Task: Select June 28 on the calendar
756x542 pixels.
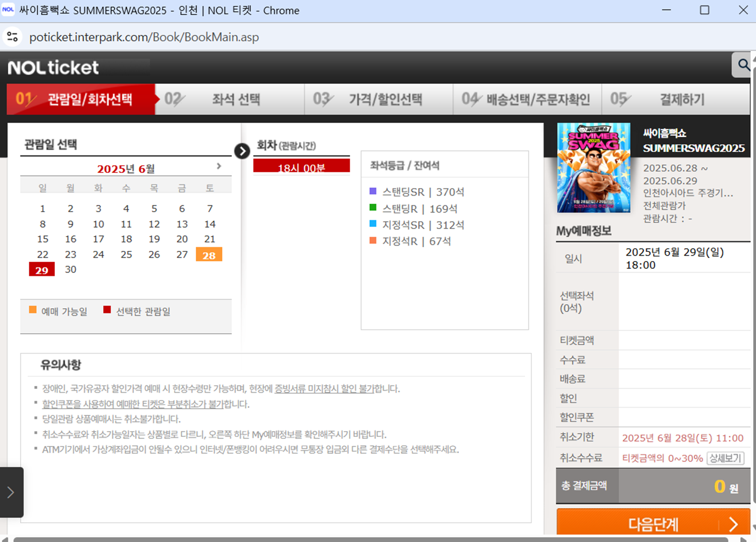Action: [209, 254]
